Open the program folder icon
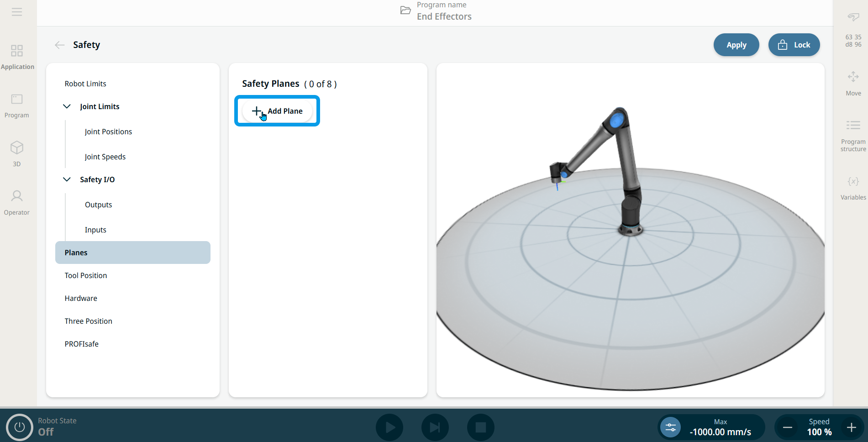The image size is (868, 442). point(405,11)
